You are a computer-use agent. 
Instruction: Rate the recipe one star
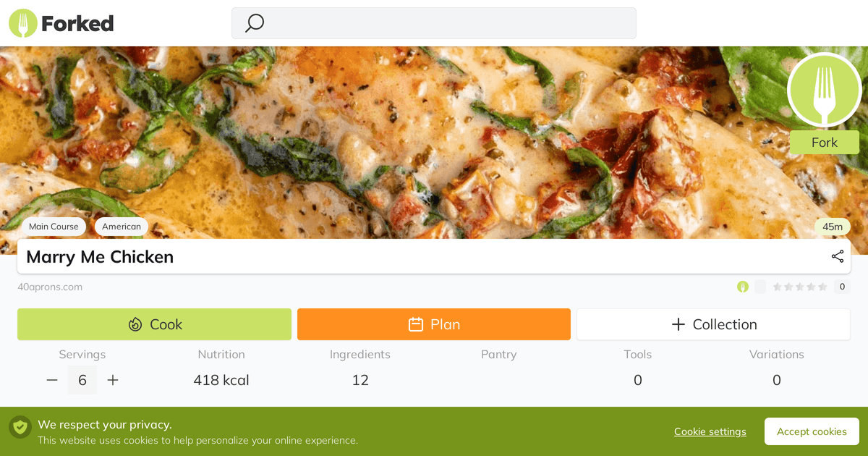[x=778, y=287]
